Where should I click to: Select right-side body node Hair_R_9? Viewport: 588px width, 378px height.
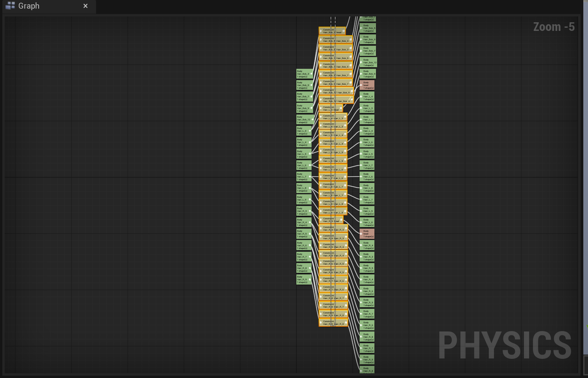pyautogui.click(x=367, y=360)
